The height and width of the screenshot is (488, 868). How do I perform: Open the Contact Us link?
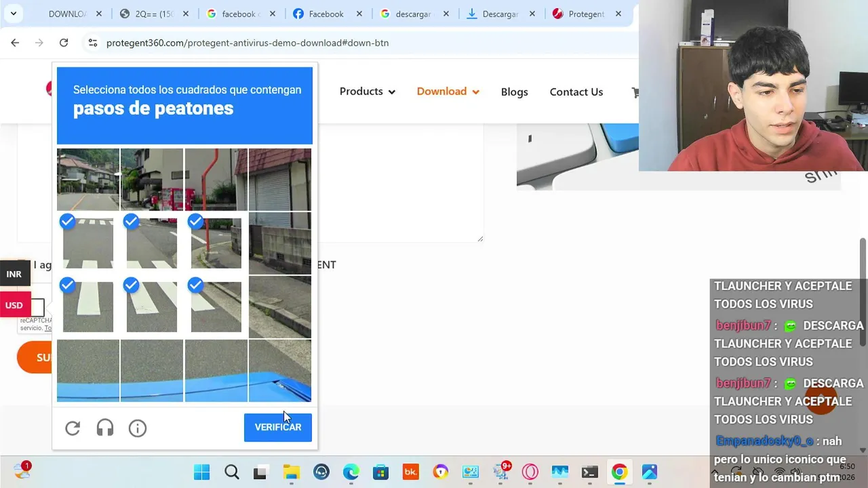click(x=576, y=91)
